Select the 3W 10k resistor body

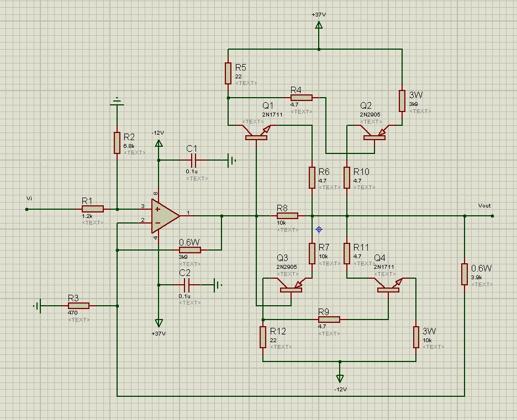pyautogui.click(x=416, y=337)
